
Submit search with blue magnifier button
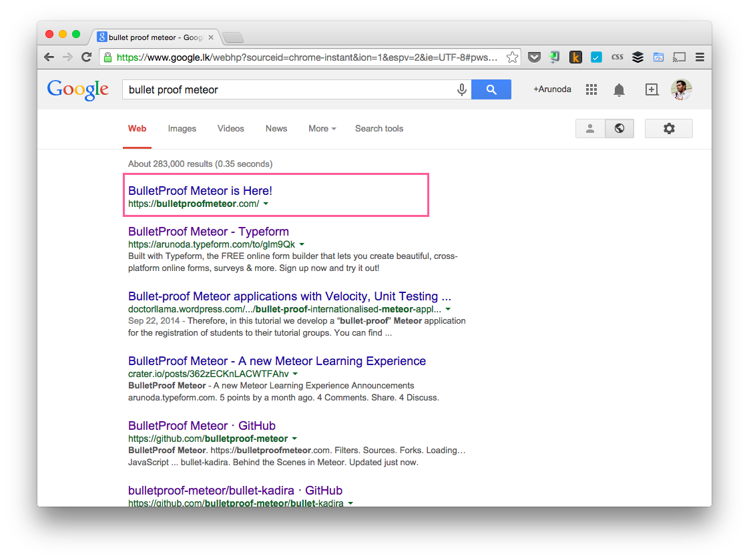coord(491,89)
